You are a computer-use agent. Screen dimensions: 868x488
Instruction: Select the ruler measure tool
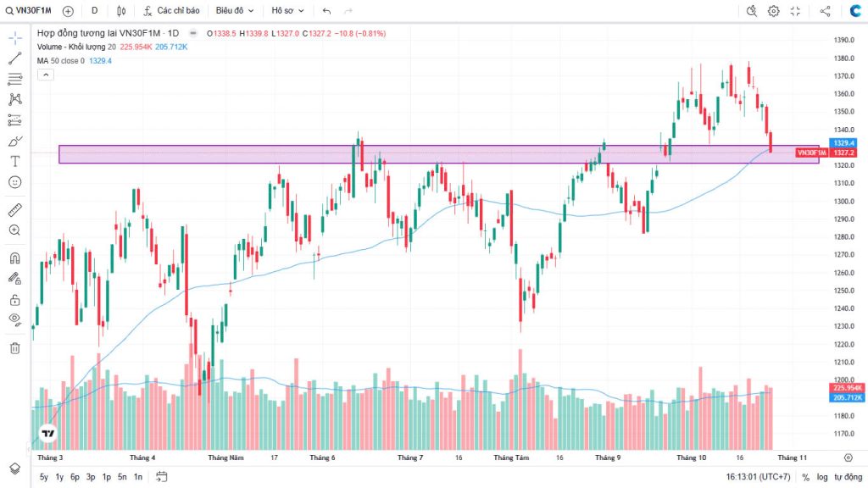tap(14, 209)
